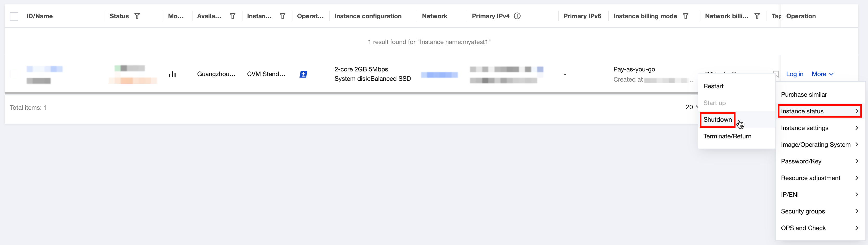Choose Restart in the status submenu
The image size is (868, 245).
(713, 86)
